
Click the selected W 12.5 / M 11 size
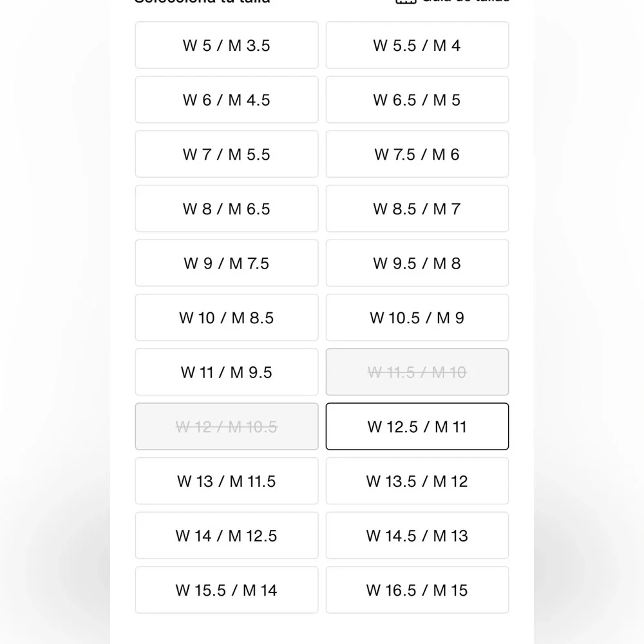click(417, 426)
